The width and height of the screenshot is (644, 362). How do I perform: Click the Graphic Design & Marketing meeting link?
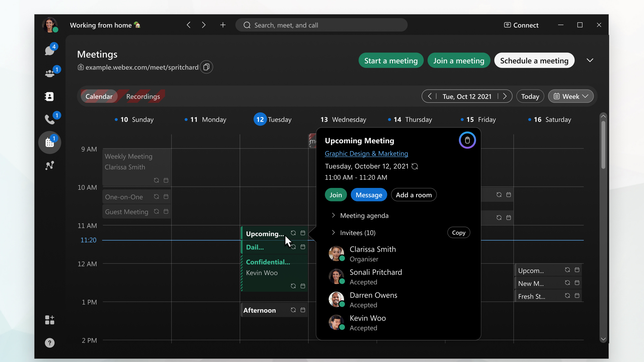pyautogui.click(x=366, y=153)
